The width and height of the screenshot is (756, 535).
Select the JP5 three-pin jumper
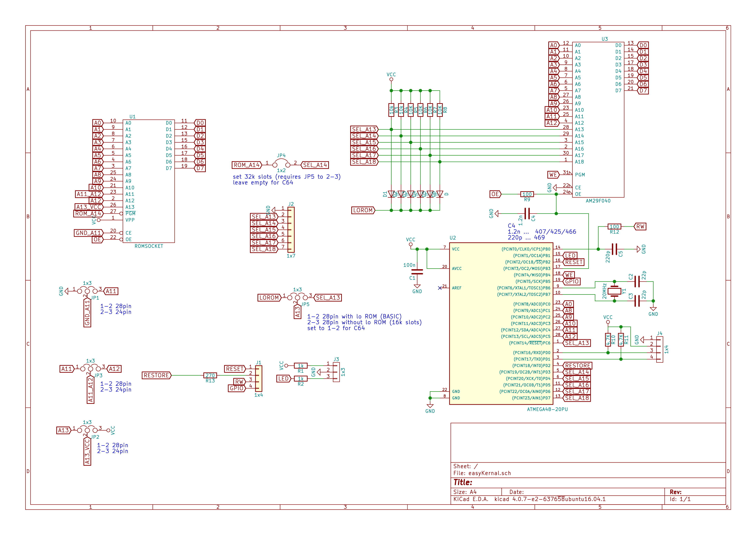coord(297,298)
